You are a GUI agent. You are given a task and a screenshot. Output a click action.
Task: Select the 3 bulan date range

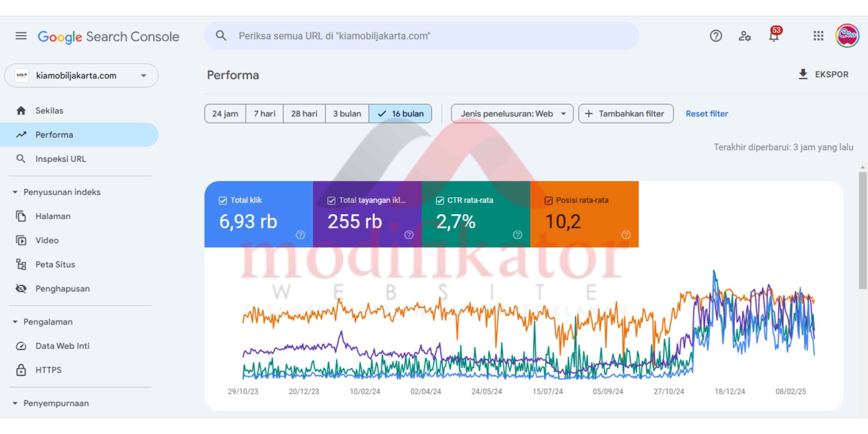tap(347, 114)
